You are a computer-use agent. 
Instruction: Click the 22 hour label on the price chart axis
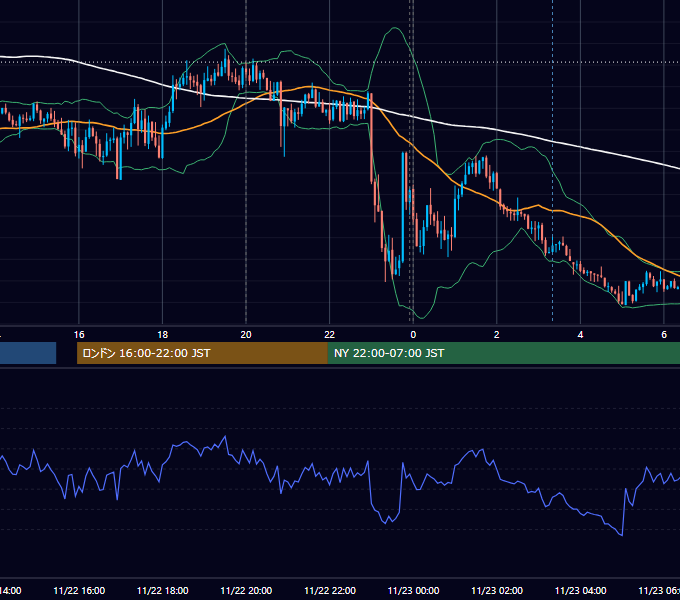pyautogui.click(x=330, y=334)
